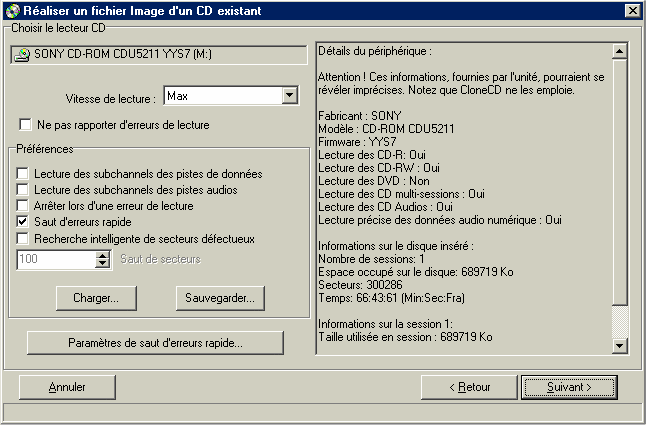Click scrollbar down arrow in device details
This screenshot has width=646, height=425.
620,345
